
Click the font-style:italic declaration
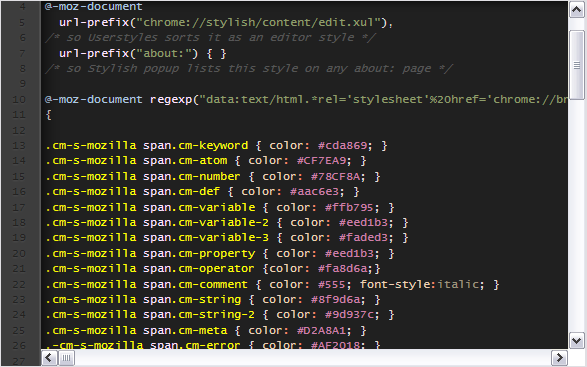pos(419,284)
